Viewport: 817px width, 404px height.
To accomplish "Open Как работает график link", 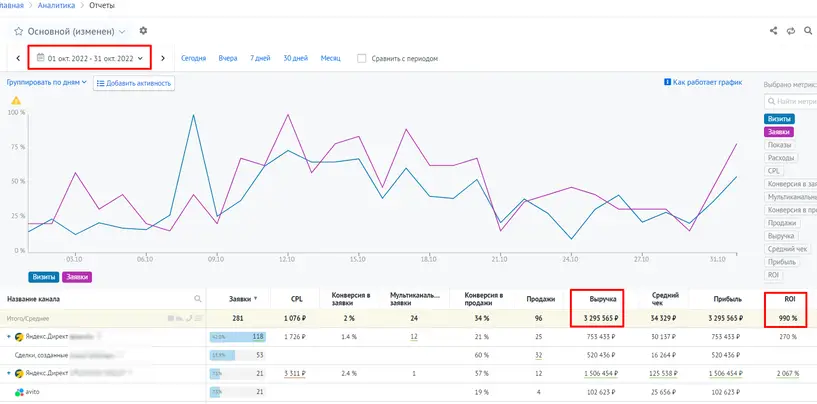I will coord(703,82).
